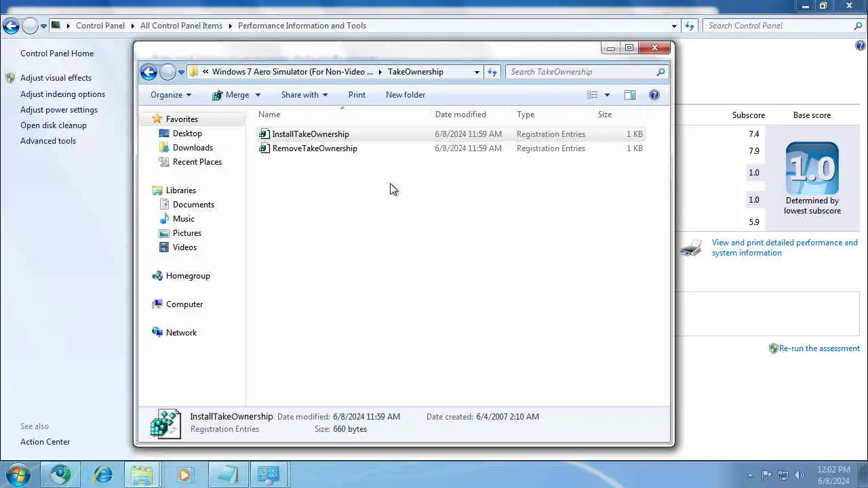This screenshot has height=488, width=868.
Task: Click Control Panel Home link
Action: (x=57, y=54)
